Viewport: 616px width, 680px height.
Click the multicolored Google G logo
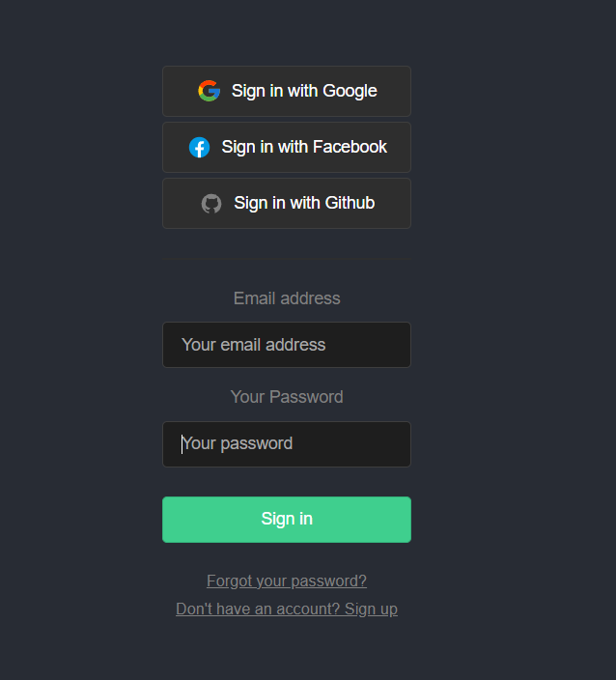(x=209, y=91)
